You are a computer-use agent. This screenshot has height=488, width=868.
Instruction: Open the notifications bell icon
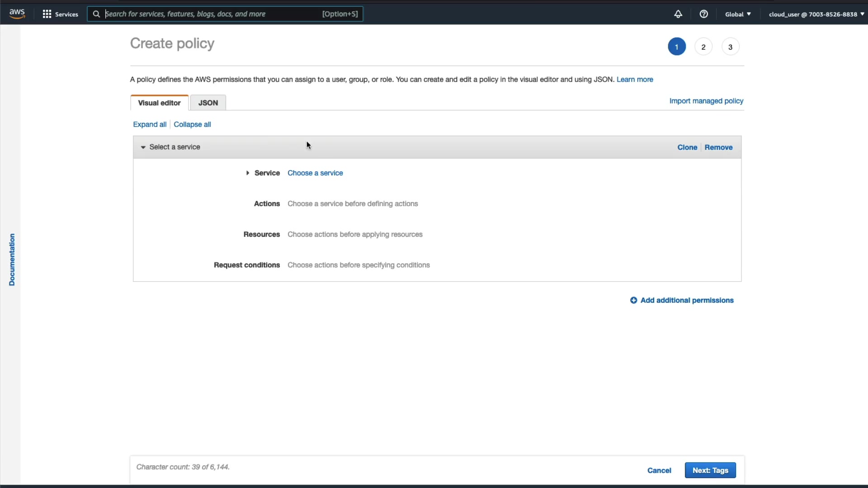point(678,14)
